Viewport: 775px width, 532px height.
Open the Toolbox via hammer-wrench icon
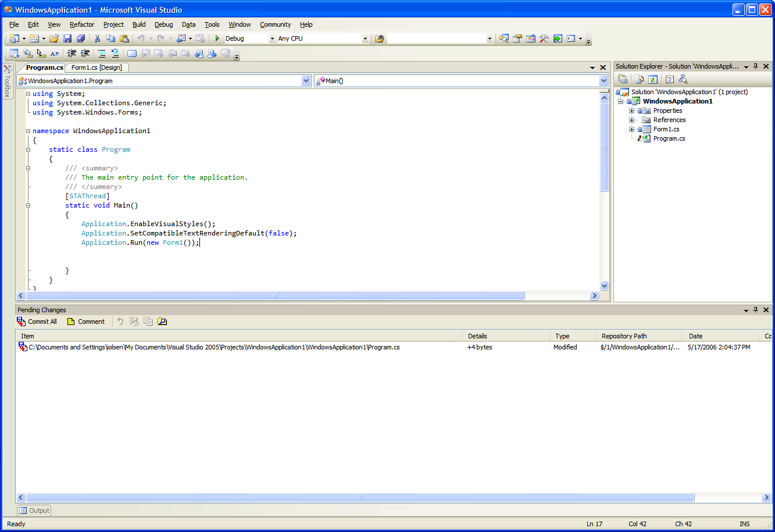pyautogui.click(x=544, y=38)
